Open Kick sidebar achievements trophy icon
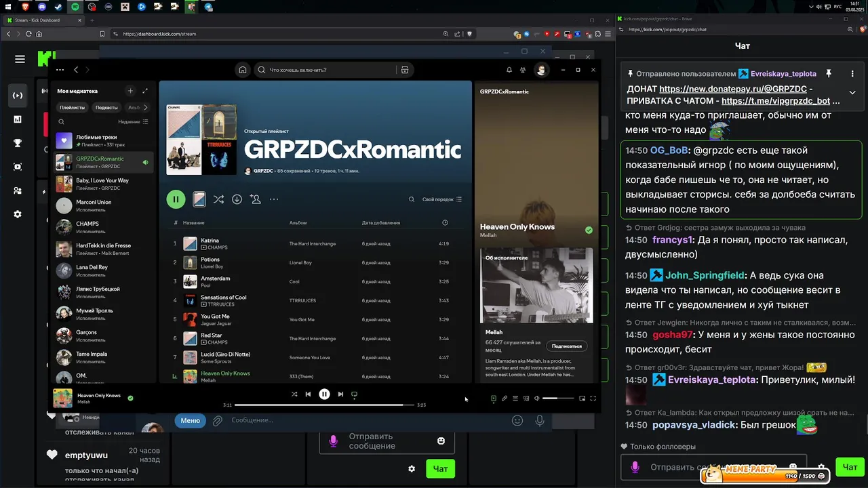 [x=18, y=143]
